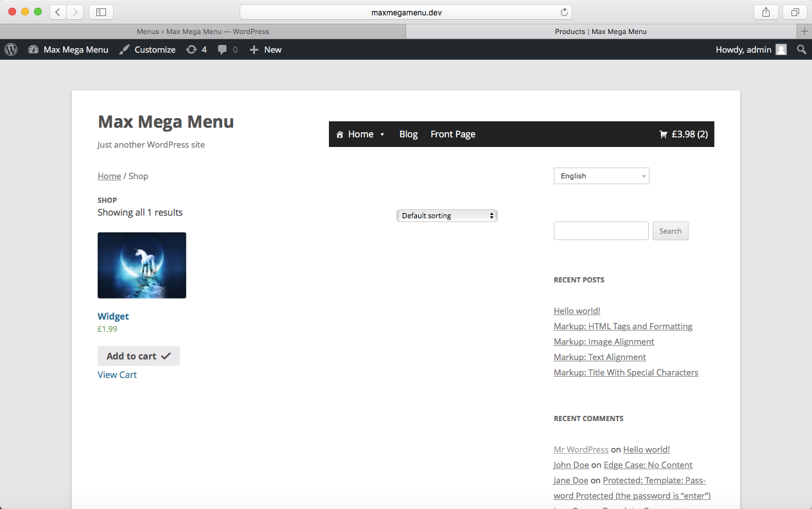
Task: Follow the View Cart link
Action: pos(117,375)
